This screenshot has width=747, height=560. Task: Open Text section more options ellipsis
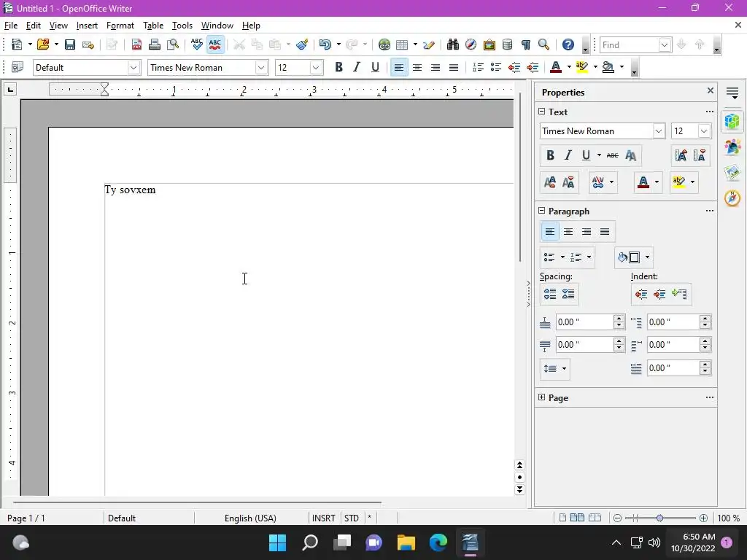[709, 112]
